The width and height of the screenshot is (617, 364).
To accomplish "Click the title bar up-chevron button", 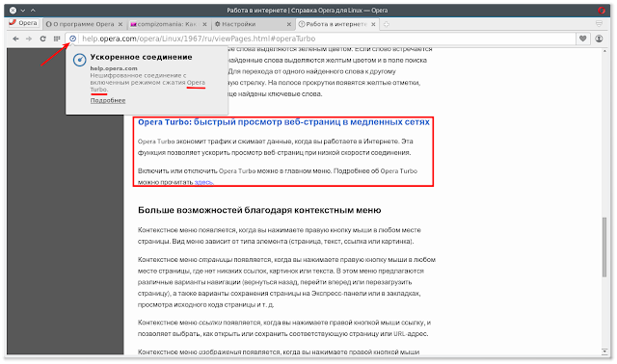I will click(x=33, y=11).
